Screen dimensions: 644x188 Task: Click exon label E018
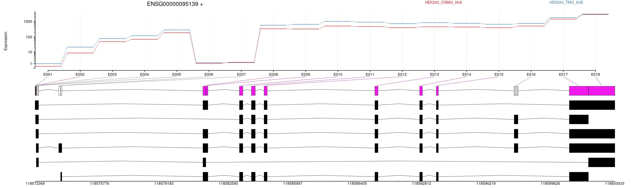click(595, 74)
